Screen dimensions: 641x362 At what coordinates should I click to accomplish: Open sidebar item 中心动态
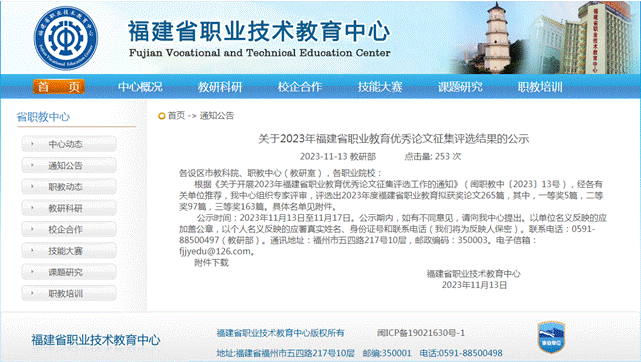pos(69,144)
